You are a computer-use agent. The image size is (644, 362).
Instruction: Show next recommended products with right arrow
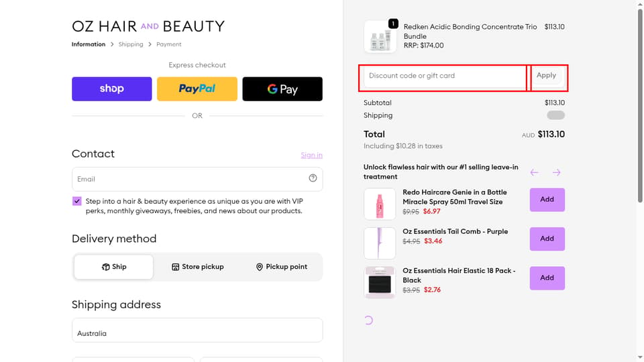[557, 172]
